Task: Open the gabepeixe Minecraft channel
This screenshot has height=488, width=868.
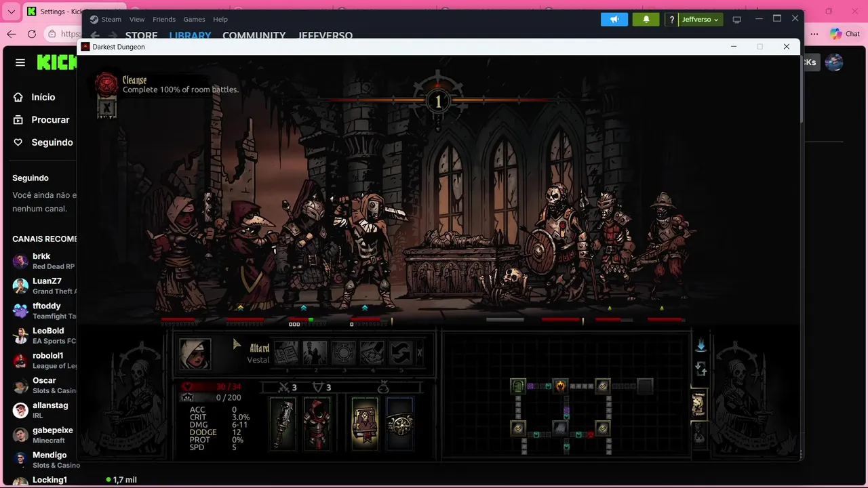Action: pos(42,435)
